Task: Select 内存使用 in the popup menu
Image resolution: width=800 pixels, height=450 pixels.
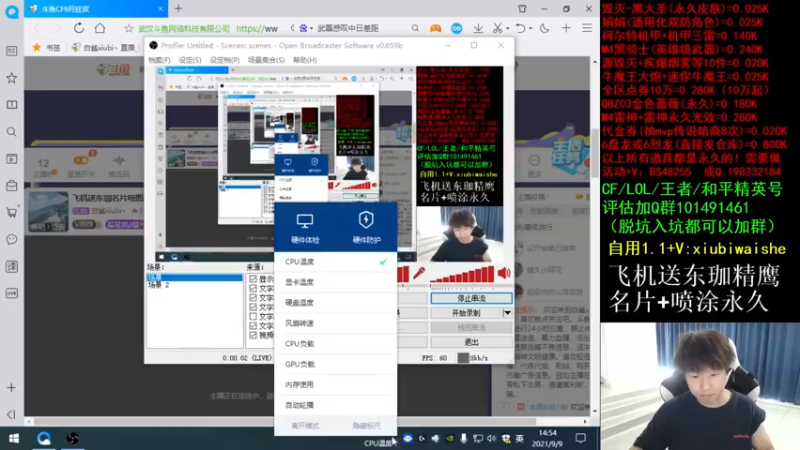Action: 335,384
